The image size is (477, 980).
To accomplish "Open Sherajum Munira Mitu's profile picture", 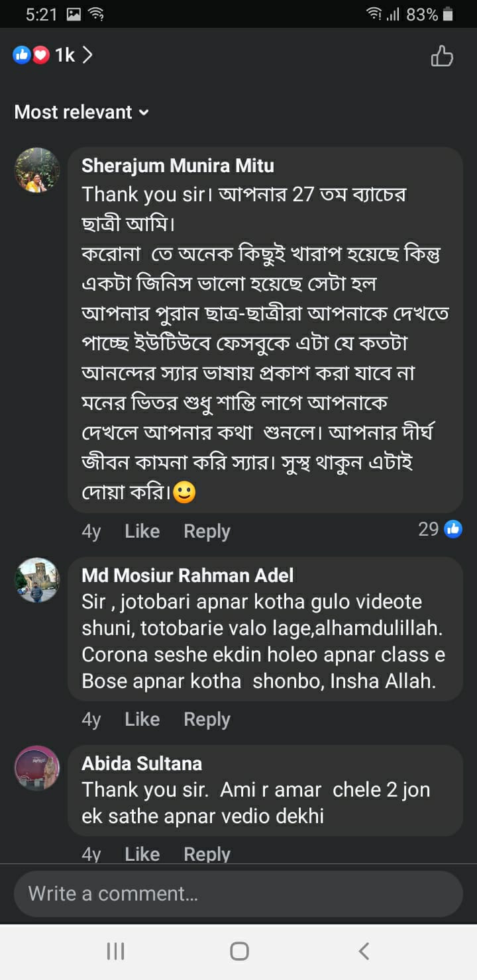I will 37,170.
